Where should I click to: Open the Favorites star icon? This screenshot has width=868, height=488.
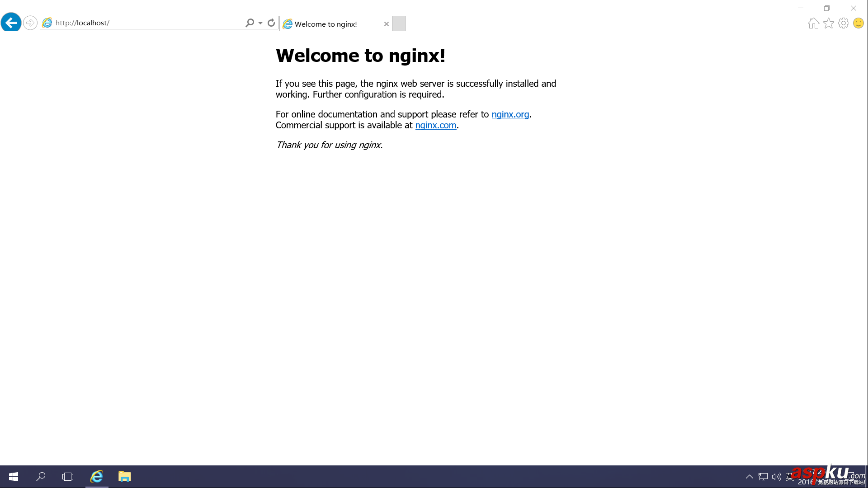pos(828,23)
